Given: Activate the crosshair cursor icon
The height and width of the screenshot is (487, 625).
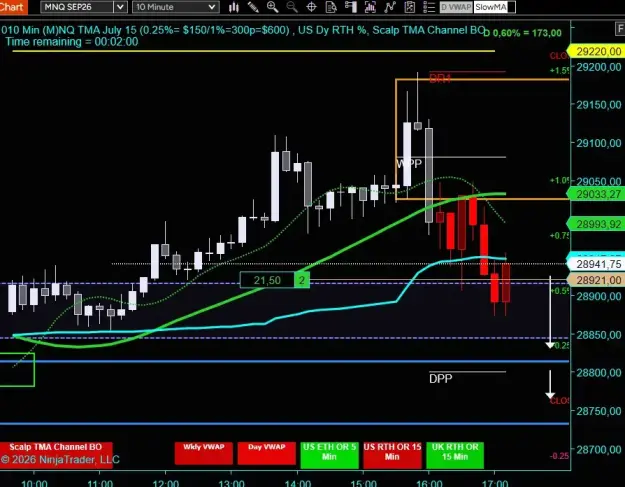Looking at the screenshot, I should [311, 7].
